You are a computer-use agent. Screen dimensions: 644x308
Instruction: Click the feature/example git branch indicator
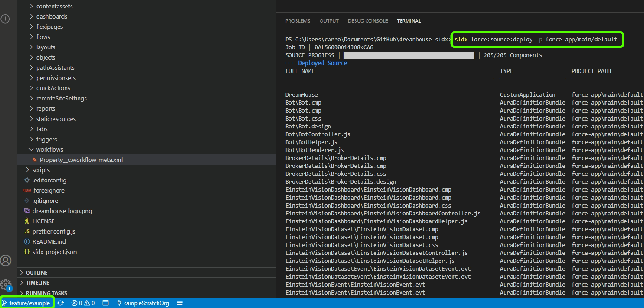27,303
